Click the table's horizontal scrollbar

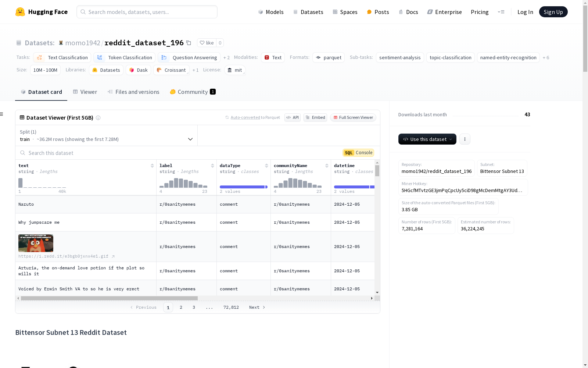click(109, 298)
